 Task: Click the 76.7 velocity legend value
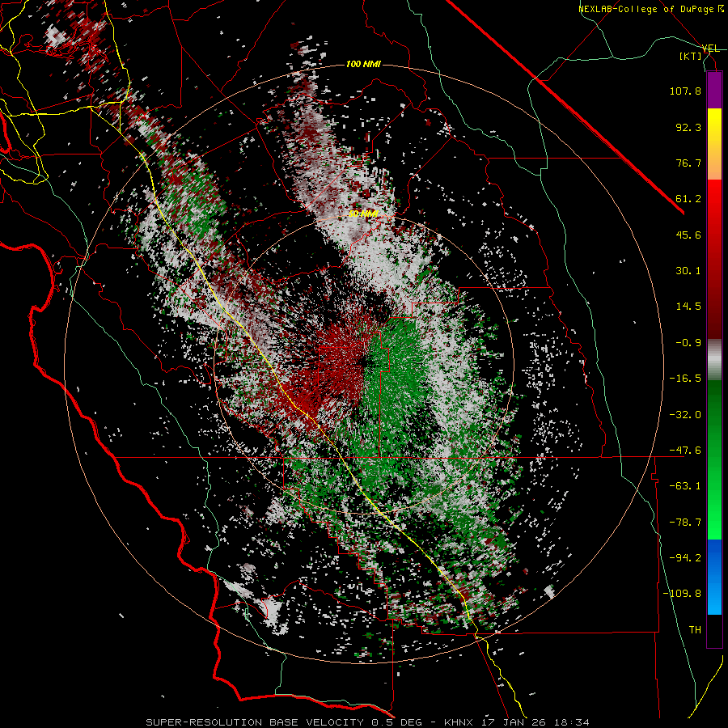[688, 163]
